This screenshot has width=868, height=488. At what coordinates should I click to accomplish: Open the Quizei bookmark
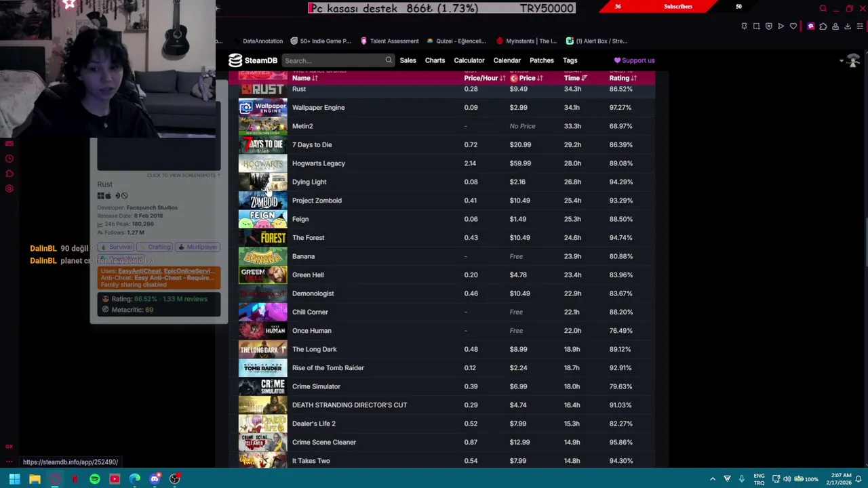[456, 41]
